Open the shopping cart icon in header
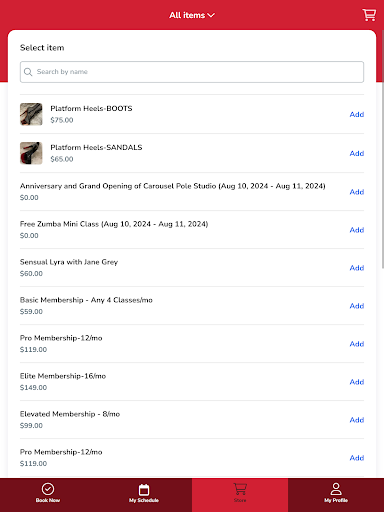 (369, 15)
